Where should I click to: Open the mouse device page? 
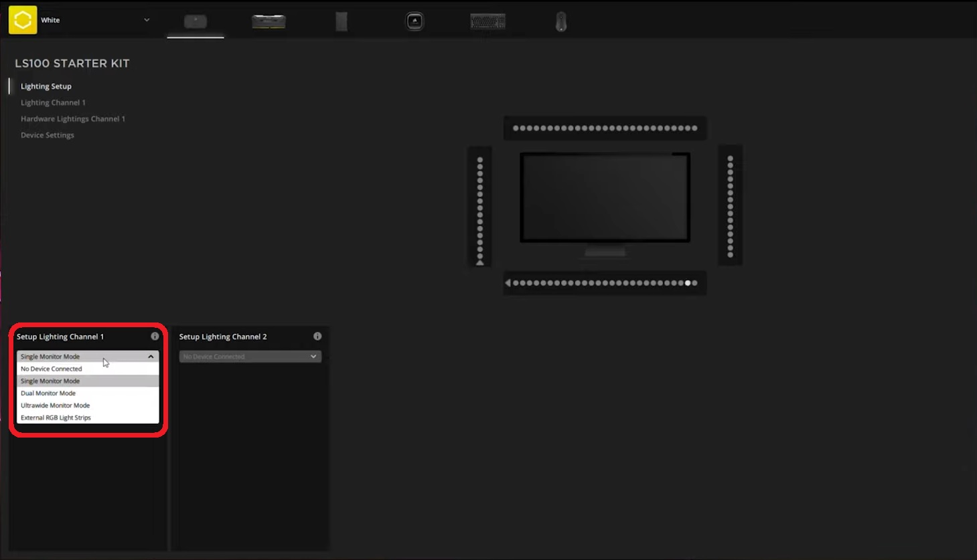click(x=560, y=20)
